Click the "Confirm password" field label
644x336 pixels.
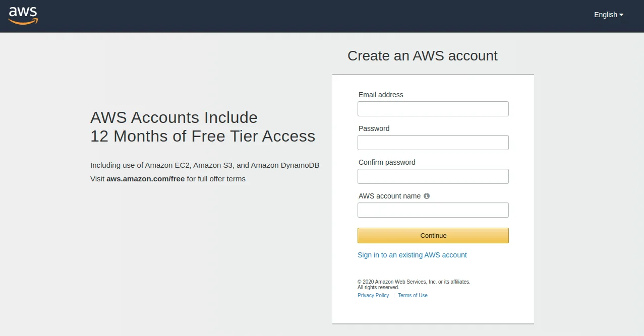[x=387, y=162]
